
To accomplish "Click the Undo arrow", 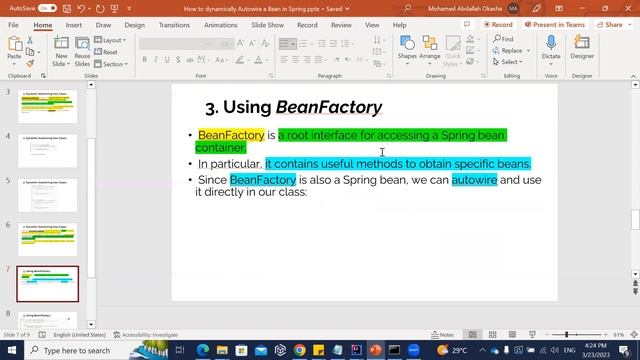I will point(81,9).
